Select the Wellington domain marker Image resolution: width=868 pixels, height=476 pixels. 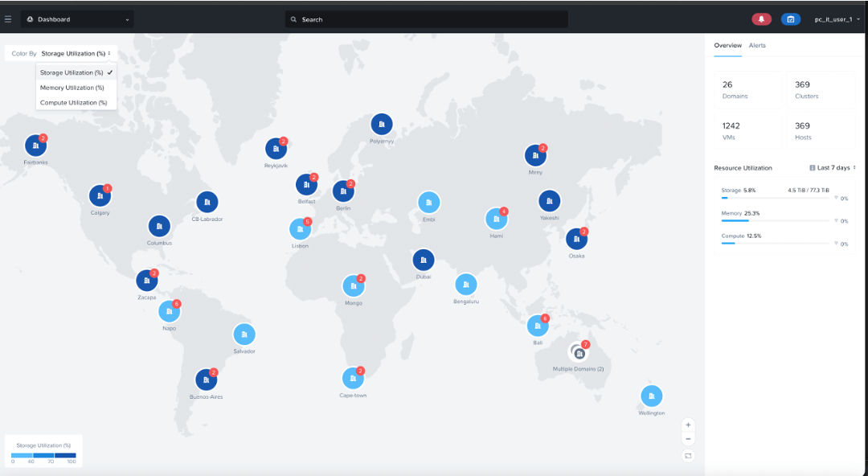651,396
